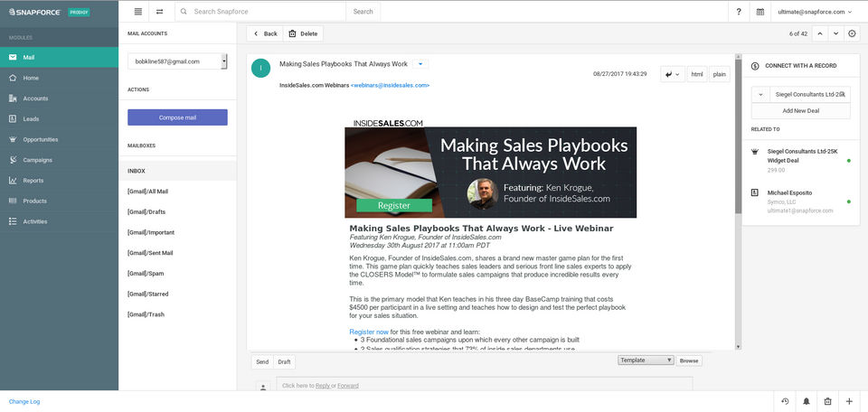Viewport: 868px width, 412px height.
Task: Open the reply arrow dropdown
Action: click(x=673, y=74)
